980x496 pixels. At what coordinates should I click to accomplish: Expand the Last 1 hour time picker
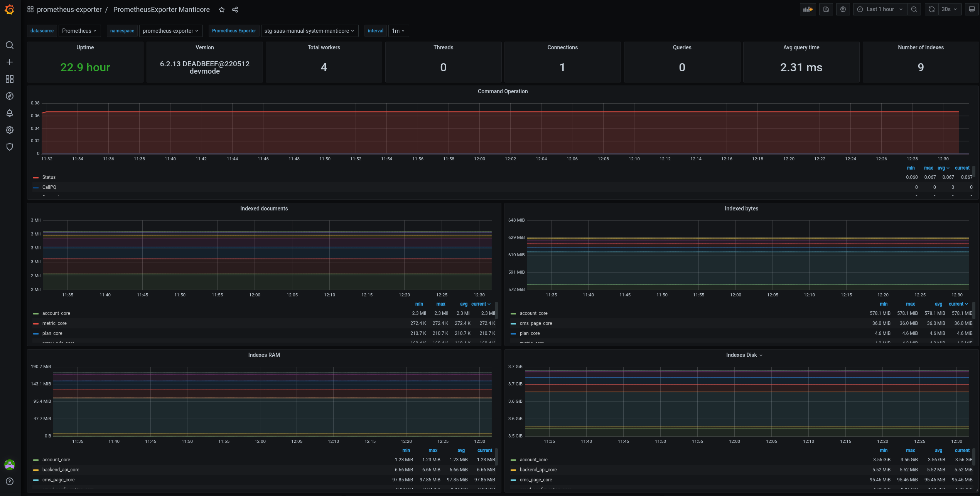tap(880, 10)
